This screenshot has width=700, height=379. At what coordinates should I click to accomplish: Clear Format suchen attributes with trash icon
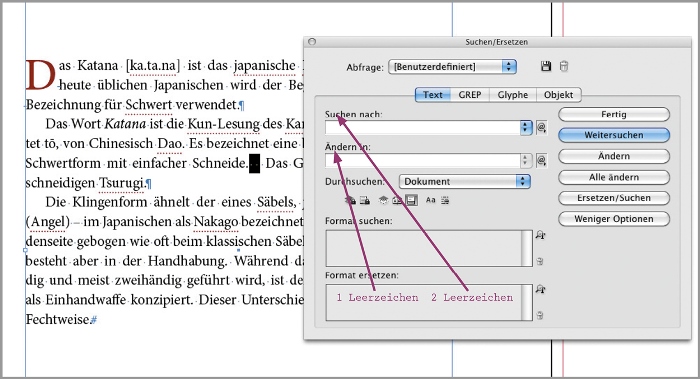tap(540, 262)
